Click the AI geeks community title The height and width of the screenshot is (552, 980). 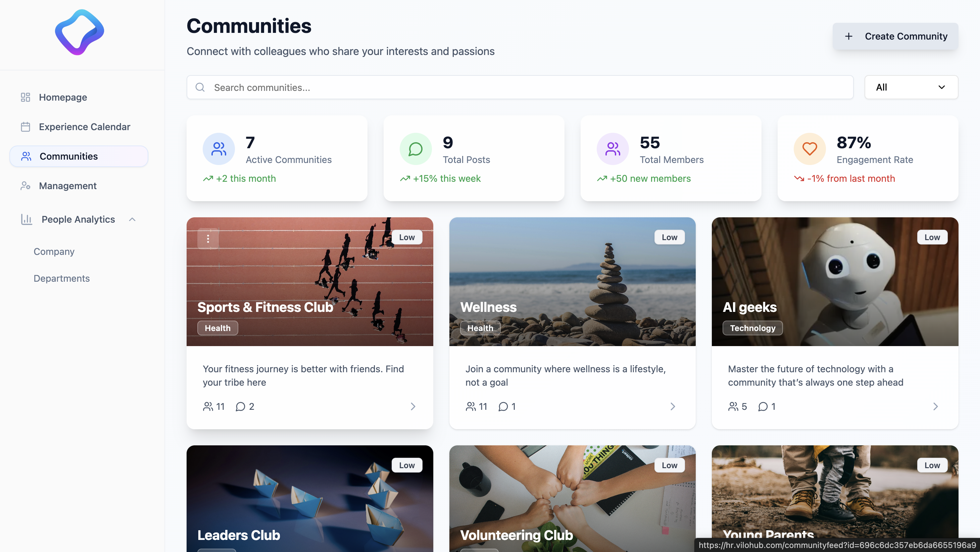coord(749,307)
